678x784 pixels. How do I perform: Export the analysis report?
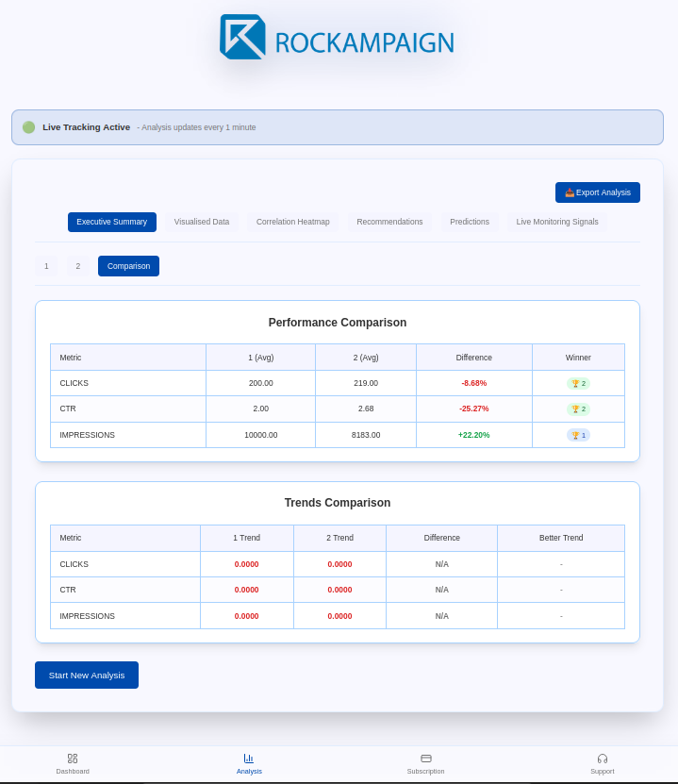point(597,192)
